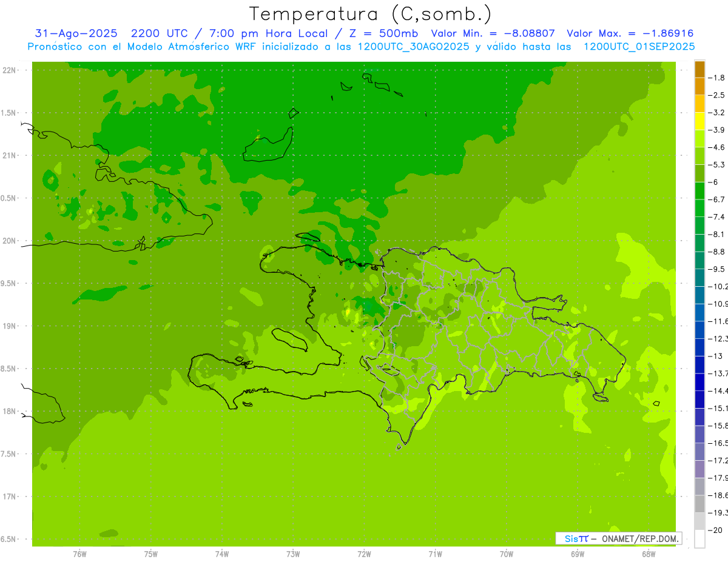The image size is (728, 562).
Task: Click the '19N' latitude label
Action: [x=9, y=326]
